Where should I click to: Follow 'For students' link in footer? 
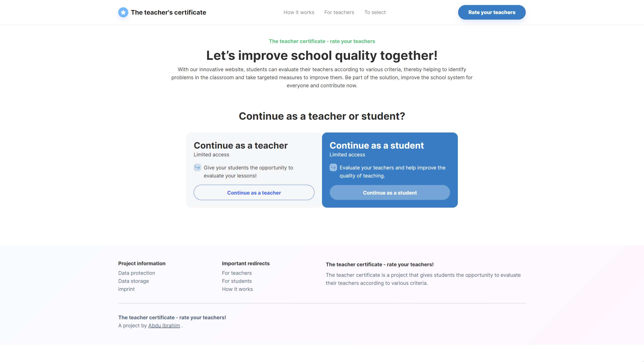237,281
